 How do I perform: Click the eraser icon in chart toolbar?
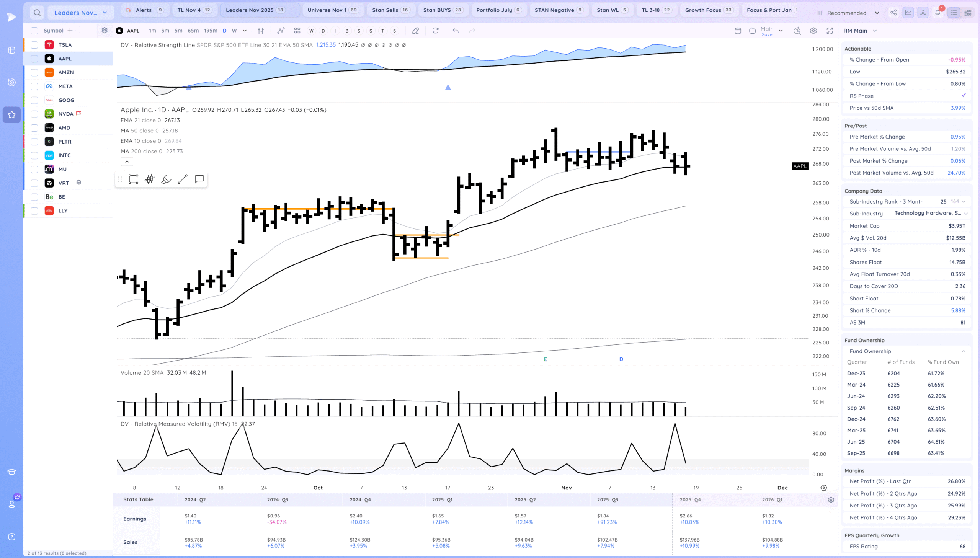[415, 31]
